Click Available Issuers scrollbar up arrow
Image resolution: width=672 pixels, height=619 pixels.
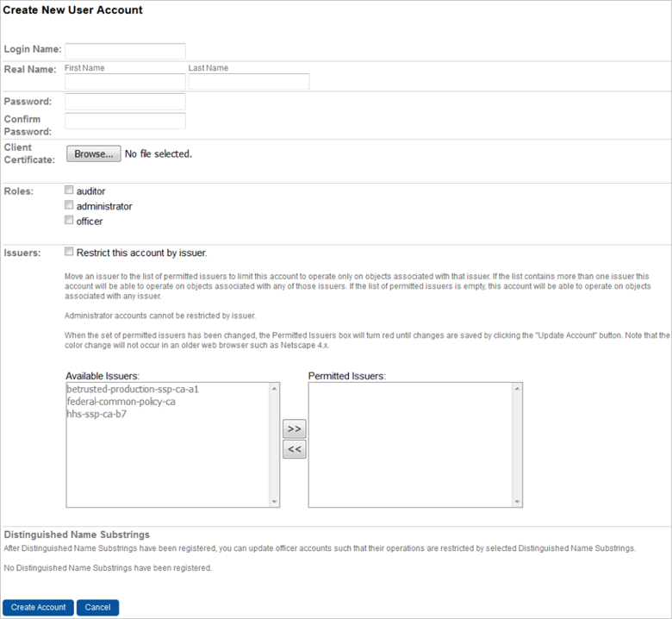[274, 389]
